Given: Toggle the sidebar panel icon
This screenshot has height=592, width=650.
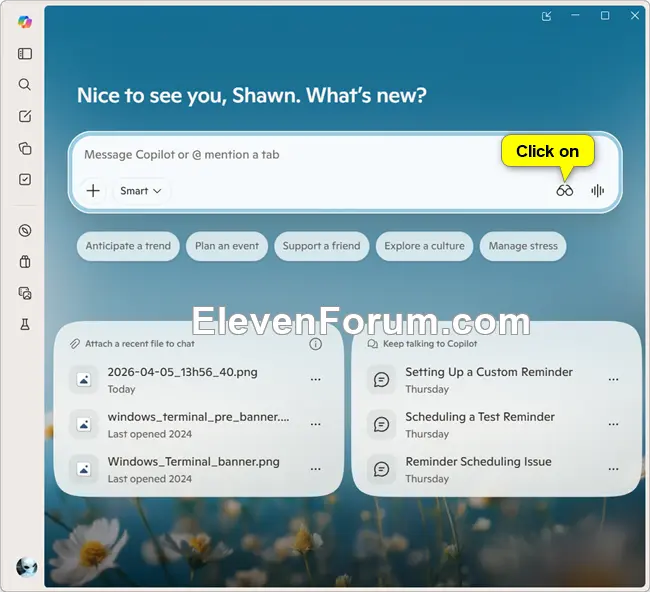Looking at the screenshot, I should (25, 53).
